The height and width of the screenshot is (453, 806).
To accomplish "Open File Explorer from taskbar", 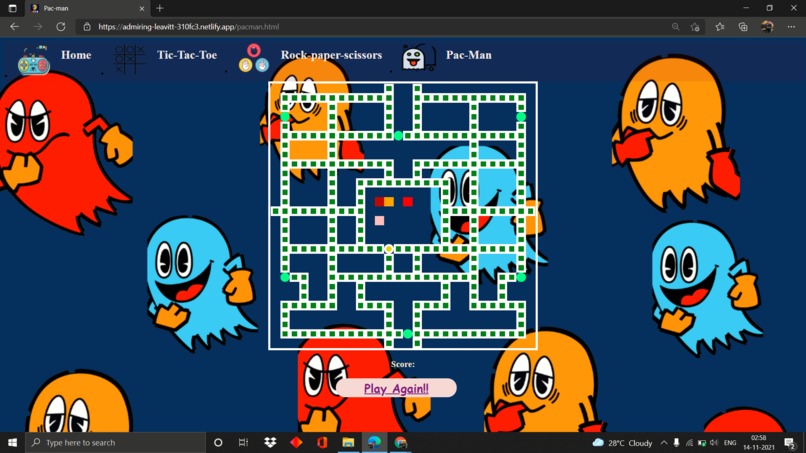I will 348,442.
